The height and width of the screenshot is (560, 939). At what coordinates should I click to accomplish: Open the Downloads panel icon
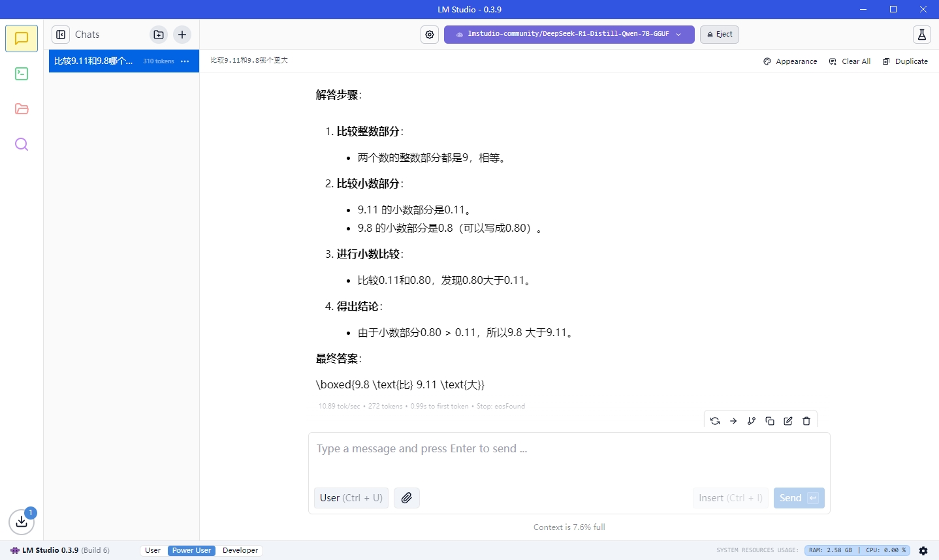22,521
